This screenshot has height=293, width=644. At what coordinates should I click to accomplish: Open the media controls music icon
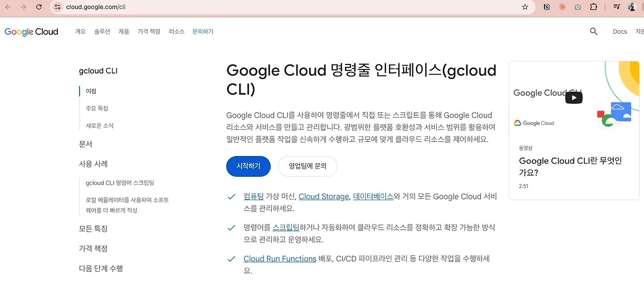pyautogui.click(x=616, y=7)
